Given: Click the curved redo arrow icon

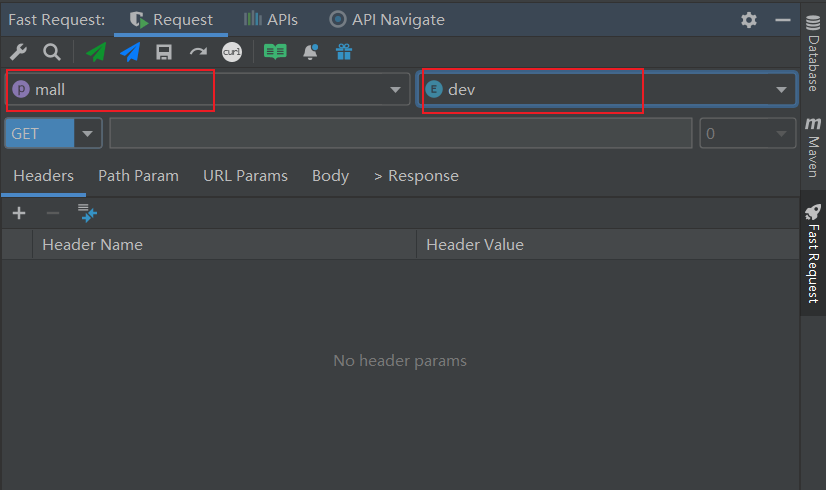Looking at the screenshot, I should tap(198, 52).
